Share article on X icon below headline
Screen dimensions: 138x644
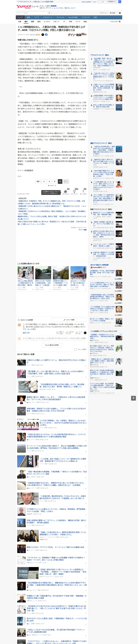(43, 35)
